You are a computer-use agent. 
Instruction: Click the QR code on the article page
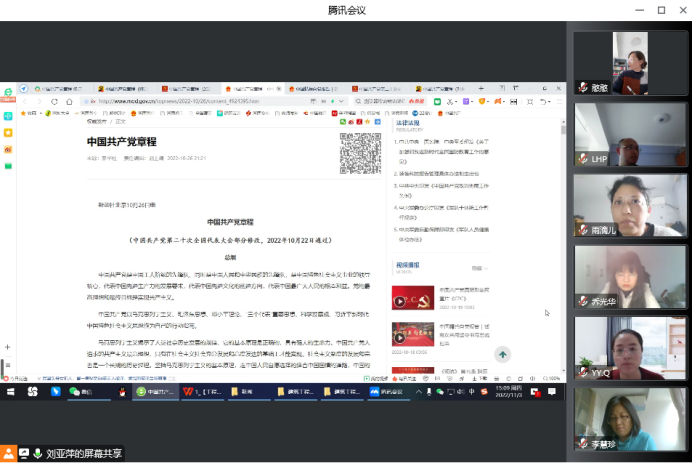point(360,153)
